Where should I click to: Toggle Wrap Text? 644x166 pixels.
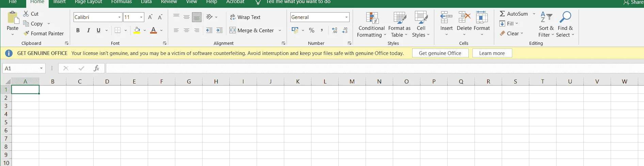click(x=245, y=17)
